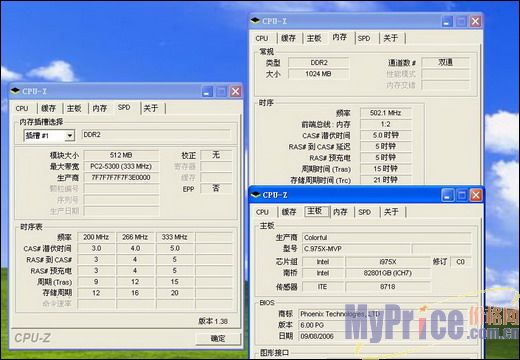Select the 主板 tab in SPD window
Viewport: 520px width, 360px height.
tap(74, 108)
